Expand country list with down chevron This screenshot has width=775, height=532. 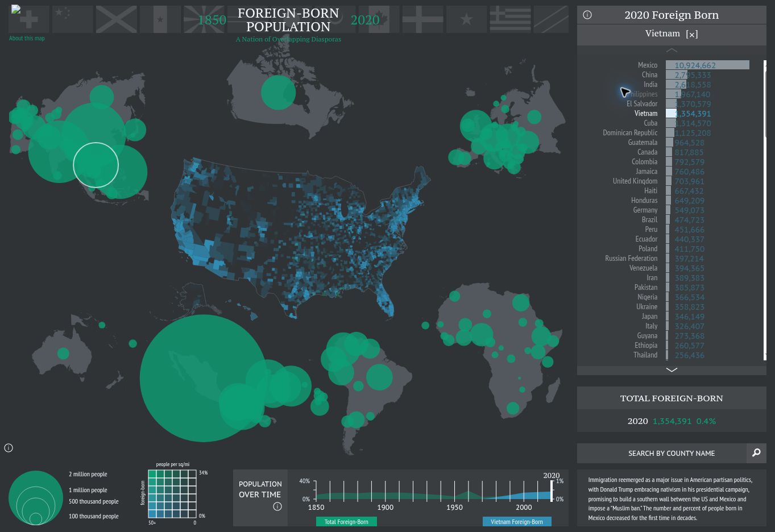tap(672, 369)
